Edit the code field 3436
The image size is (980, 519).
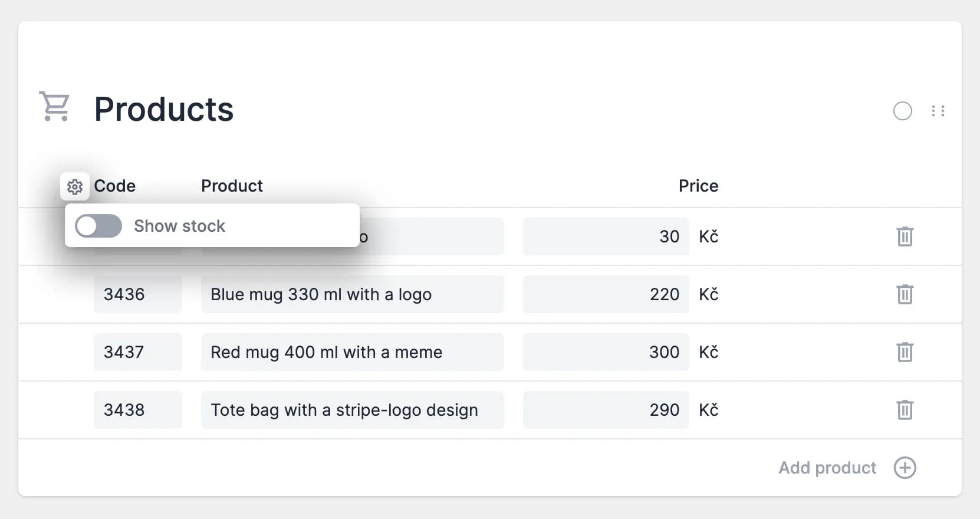pyautogui.click(x=137, y=294)
